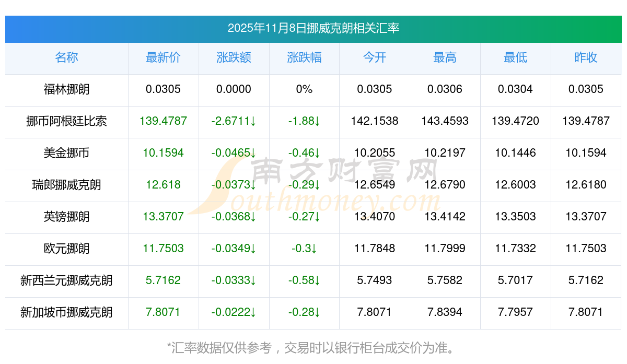Click the 英镑挪朗 row name
The image size is (627, 364).
point(66,217)
